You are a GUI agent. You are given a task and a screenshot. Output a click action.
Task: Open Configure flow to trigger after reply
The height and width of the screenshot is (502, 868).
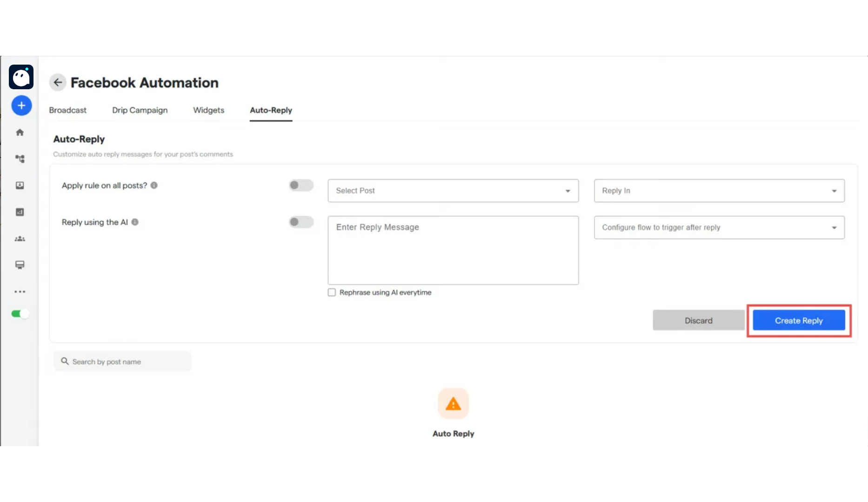coord(719,227)
